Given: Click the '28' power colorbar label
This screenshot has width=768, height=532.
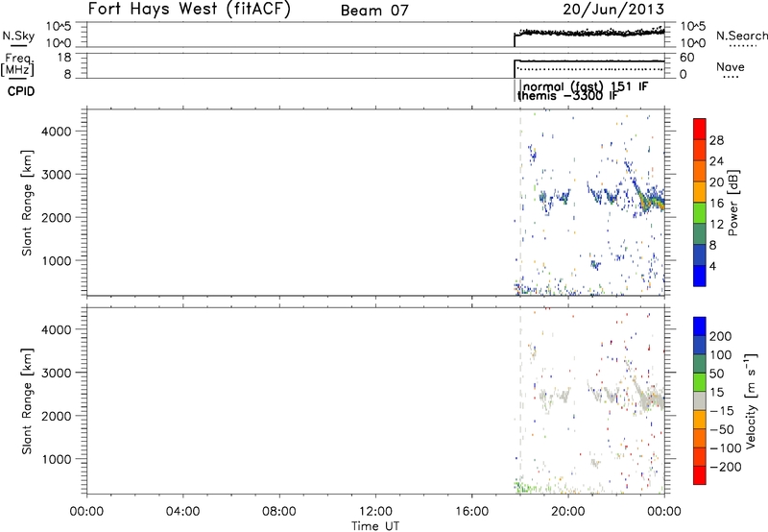Looking at the screenshot, I should coord(716,140).
